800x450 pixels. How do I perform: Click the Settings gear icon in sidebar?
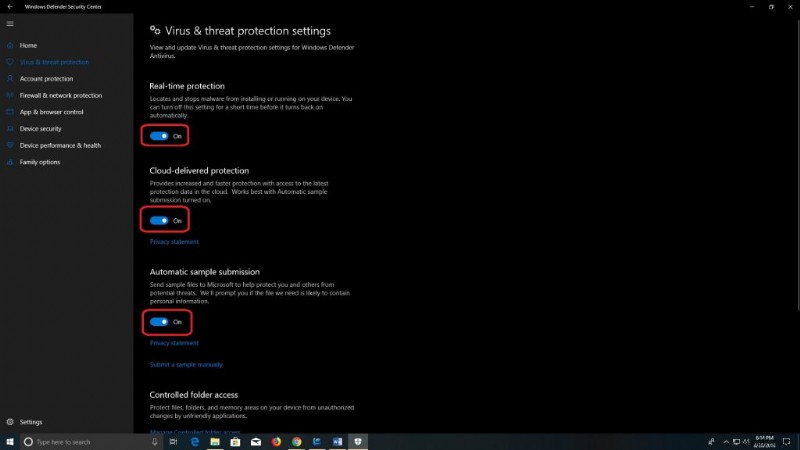tap(10, 422)
